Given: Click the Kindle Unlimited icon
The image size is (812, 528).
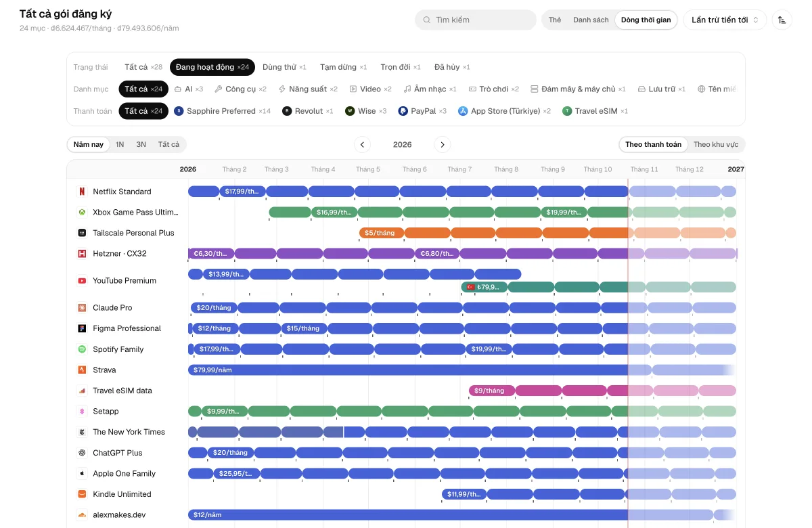Looking at the screenshot, I should click(82, 494).
